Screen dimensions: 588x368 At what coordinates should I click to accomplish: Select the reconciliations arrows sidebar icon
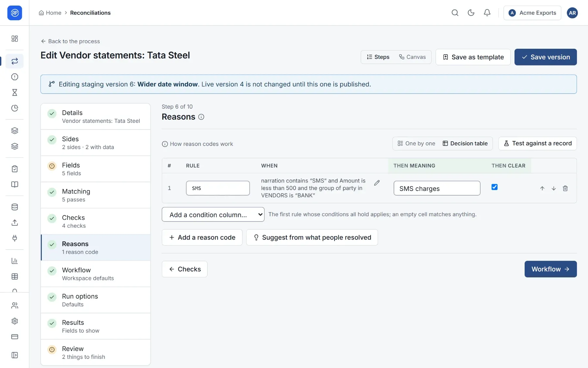[x=15, y=61]
